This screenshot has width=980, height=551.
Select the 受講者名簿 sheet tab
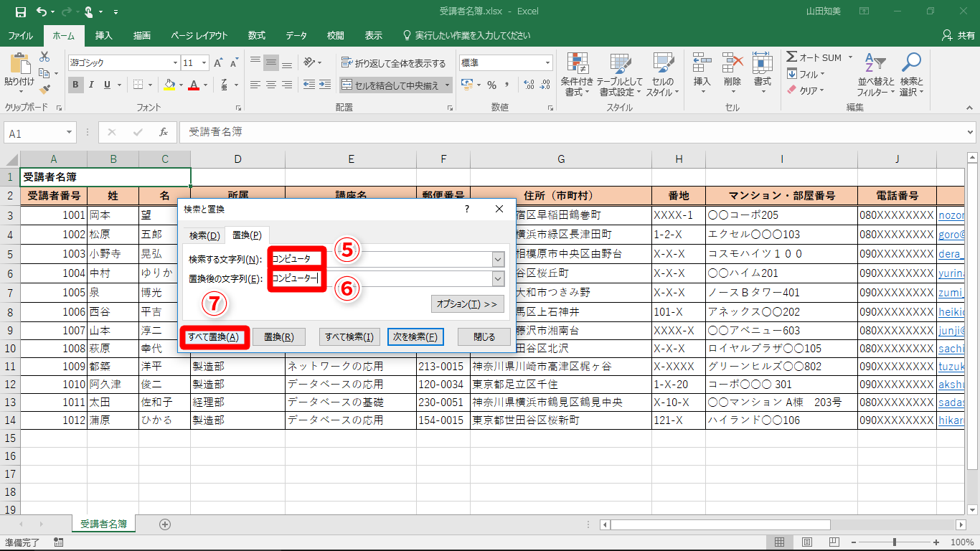[104, 524]
